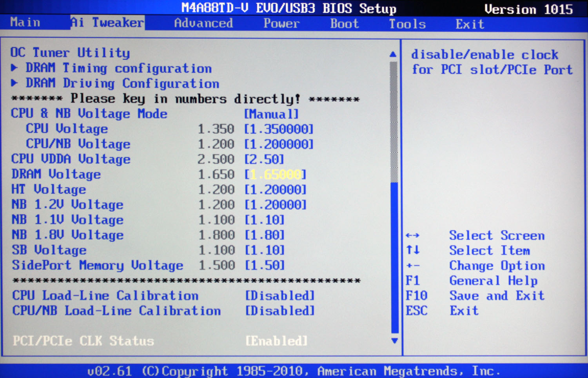Toggle PCI/PCIe CLK Status [Enabled]
This screenshot has width=588, height=378.
[x=276, y=341]
